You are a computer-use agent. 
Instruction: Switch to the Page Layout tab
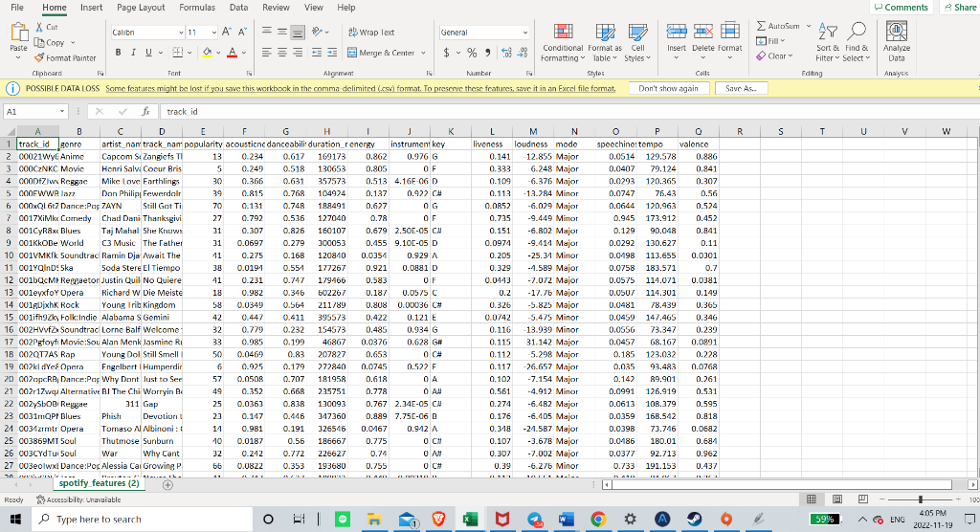pos(140,8)
